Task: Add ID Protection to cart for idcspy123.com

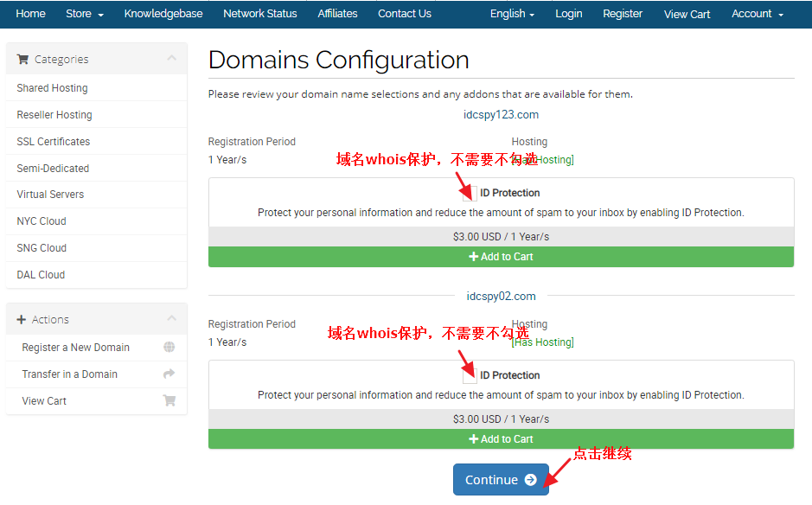Action: tap(501, 257)
